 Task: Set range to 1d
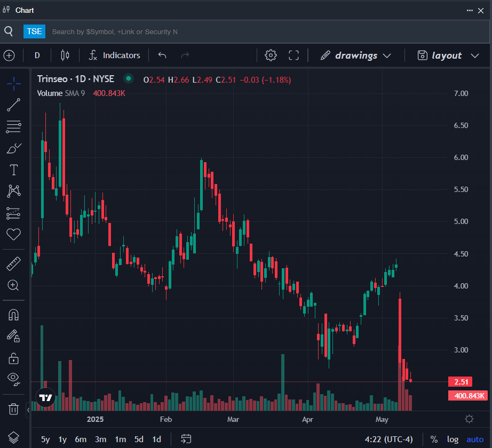click(x=156, y=439)
